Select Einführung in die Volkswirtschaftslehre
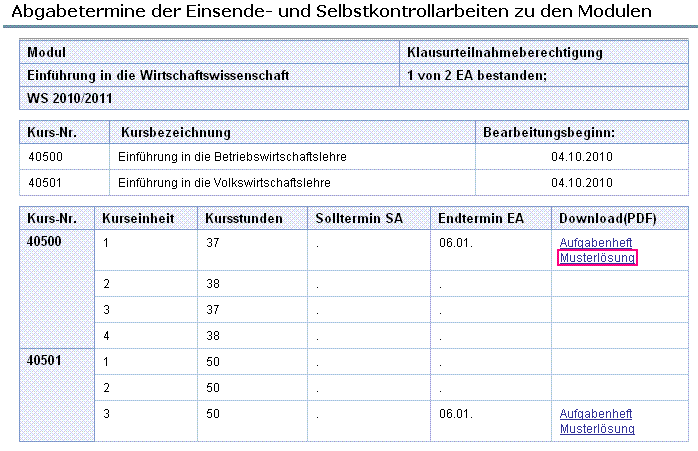The height and width of the screenshot is (451, 698). click(224, 183)
